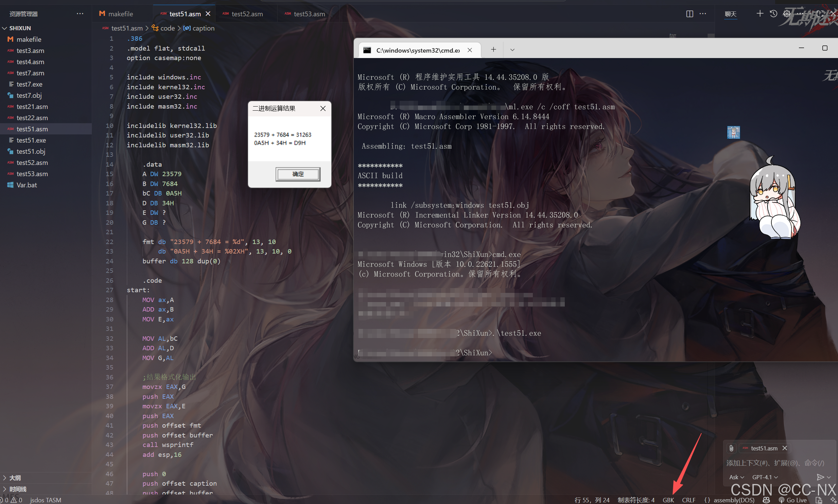Open the GPT-4.1 model dropdown
The image size is (838, 504).
tap(765, 477)
